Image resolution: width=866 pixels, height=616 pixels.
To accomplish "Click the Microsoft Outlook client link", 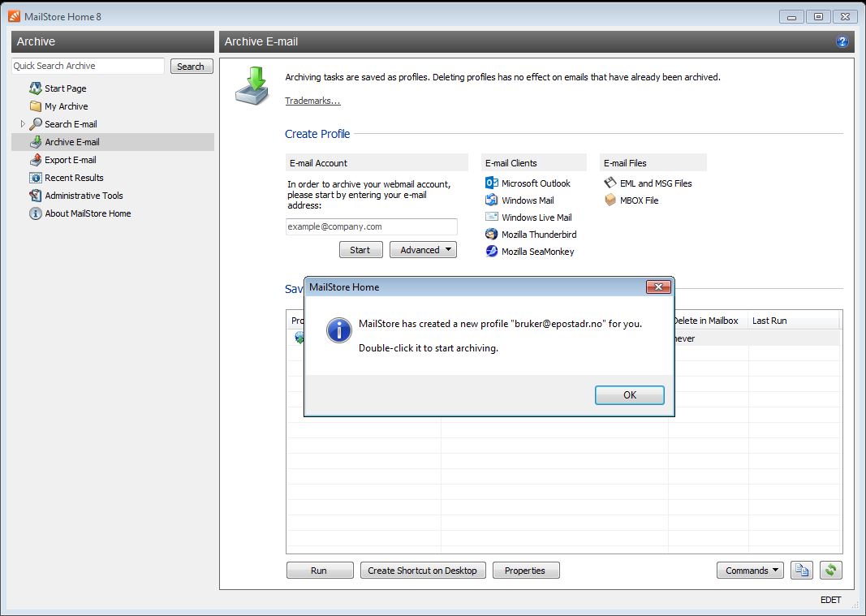I will 536,183.
